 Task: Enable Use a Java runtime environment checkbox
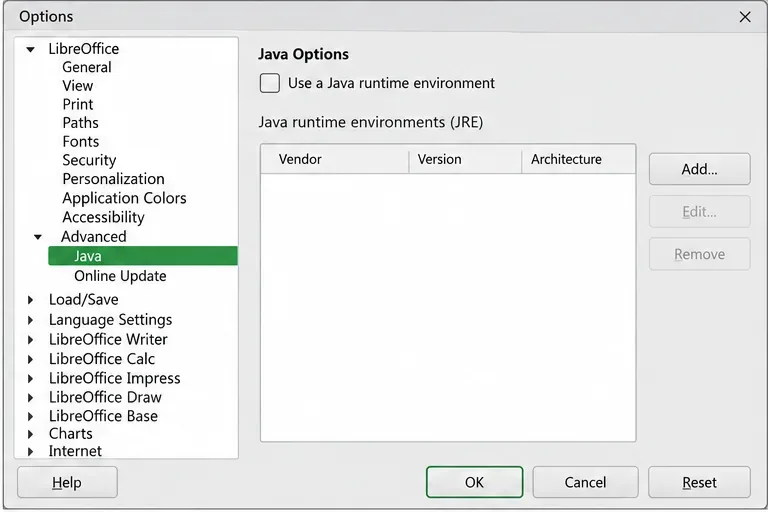[269, 83]
